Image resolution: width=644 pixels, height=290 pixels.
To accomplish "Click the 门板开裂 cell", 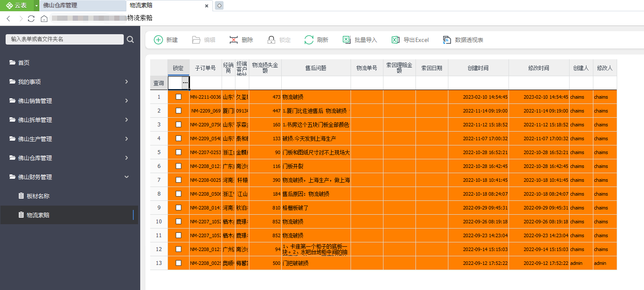I will tap(316, 166).
